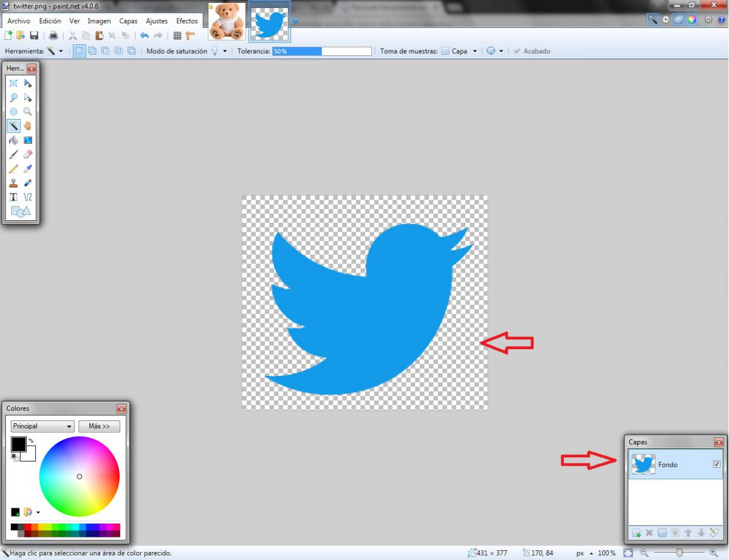Screen dimensions: 729x560
Task: Select the Line/Curve tool
Action: click(x=27, y=197)
